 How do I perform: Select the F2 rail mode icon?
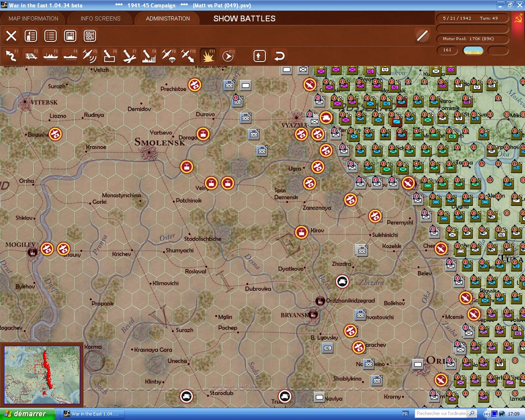pyautogui.click(x=31, y=56)
